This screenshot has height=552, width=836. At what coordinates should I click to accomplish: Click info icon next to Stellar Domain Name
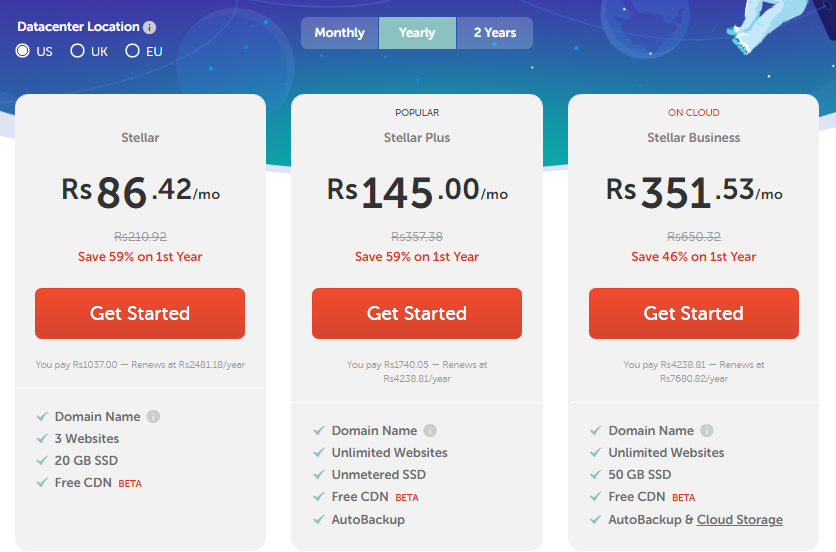click(154, 417)
